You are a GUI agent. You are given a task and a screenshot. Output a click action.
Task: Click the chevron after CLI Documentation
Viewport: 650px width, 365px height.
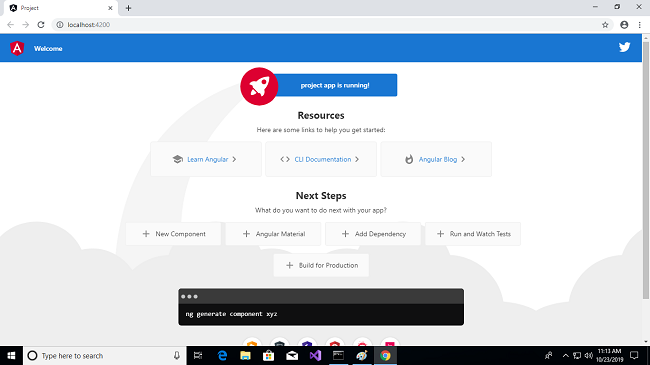[x=357, y=159]
